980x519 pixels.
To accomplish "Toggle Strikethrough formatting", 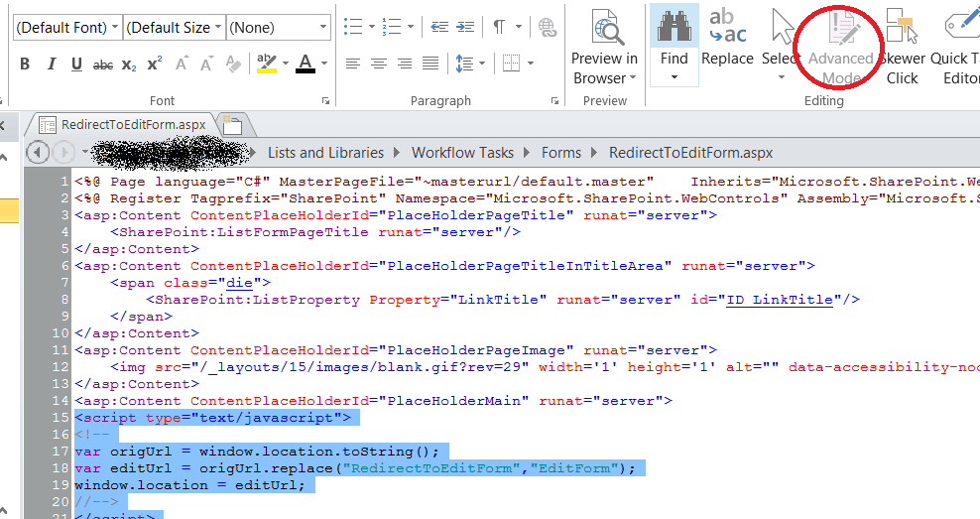I will point(103,65).
